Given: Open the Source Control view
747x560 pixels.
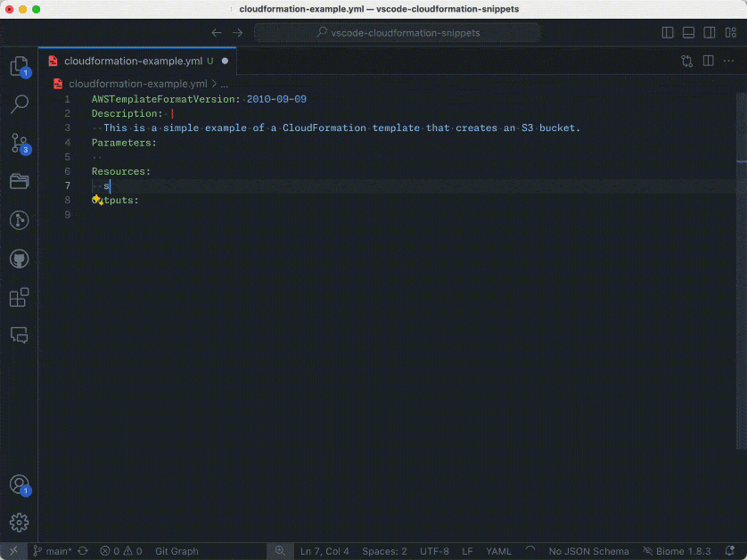Looking at the screenshot, I should (x=19, y=143).
